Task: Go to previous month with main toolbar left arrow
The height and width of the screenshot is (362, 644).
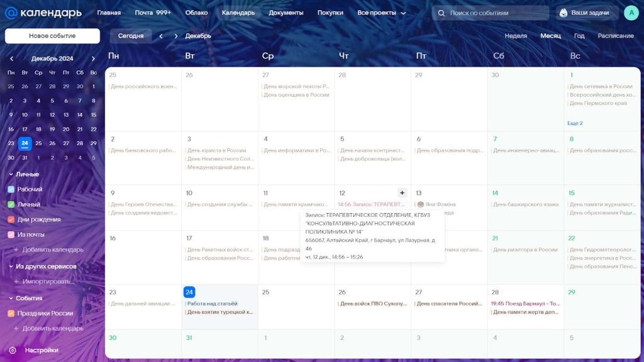Action: (x=161, y=36)
